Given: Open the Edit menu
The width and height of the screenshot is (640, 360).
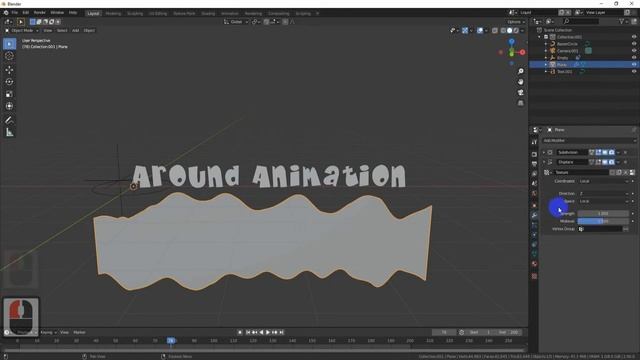Looking at the screenshot, I should (x=26, y=13).
